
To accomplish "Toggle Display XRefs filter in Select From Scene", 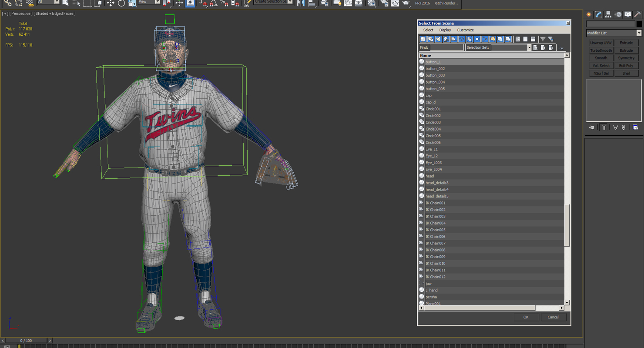I will click(477, 39).
